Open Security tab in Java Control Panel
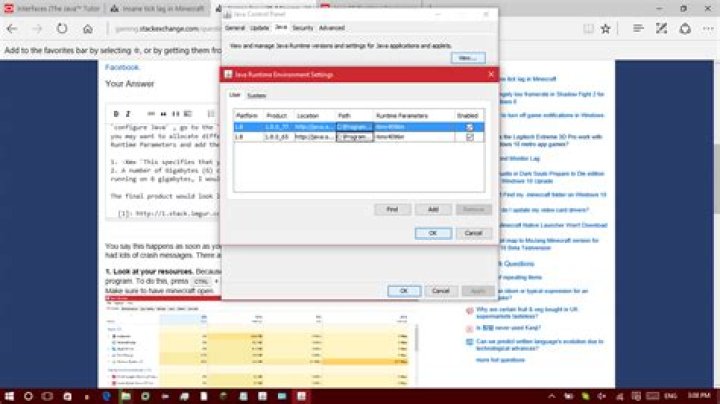Image resolution: width=720 pixels, height=404 pixels. tap(303, 28)
